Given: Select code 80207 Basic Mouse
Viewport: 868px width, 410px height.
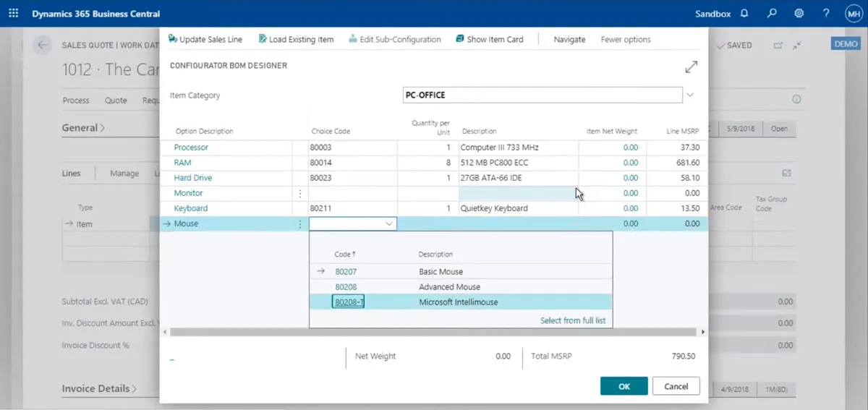Looking at the screenshot, I should [346, 272].
